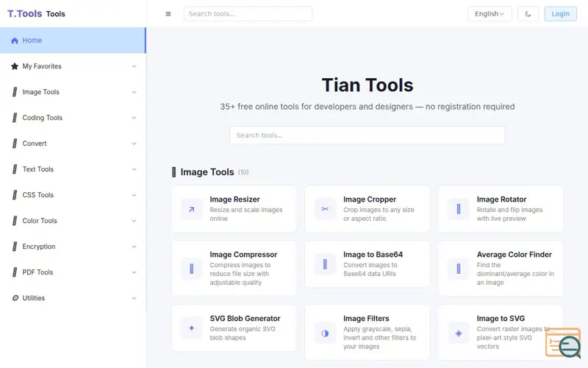588x368 pixels.
Task: Click the CSS Tools sidebar icon
Action: 15,195
